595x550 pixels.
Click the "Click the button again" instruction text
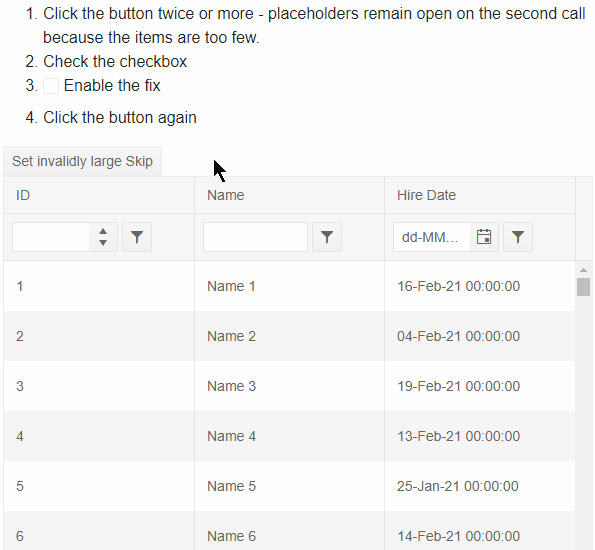tap(120, 117)
